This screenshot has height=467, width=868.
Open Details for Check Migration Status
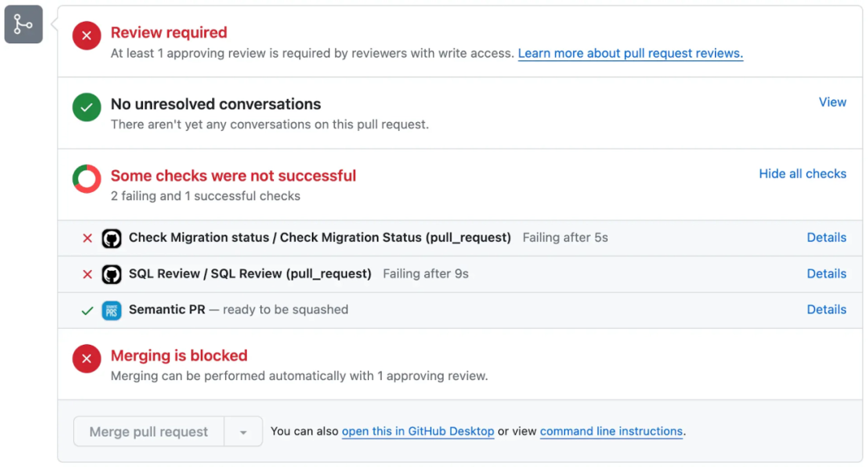click(826, 238)
